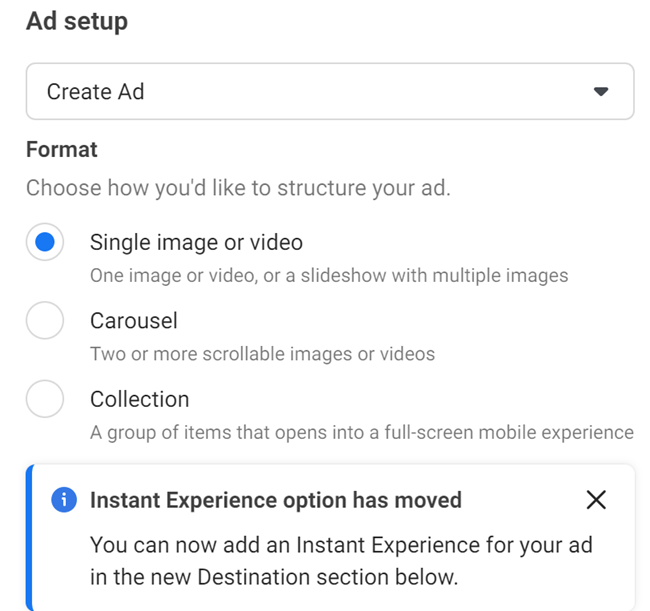Click the "Carousel" format label

point(134,321)
